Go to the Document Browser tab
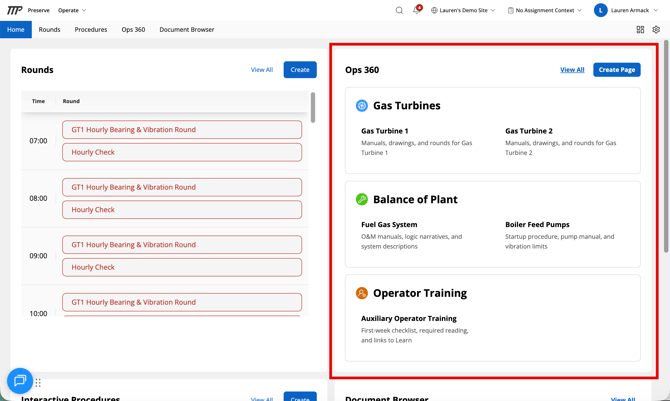Image resolution: width=670 pixels, height=401 pixels. pos(187,29)
